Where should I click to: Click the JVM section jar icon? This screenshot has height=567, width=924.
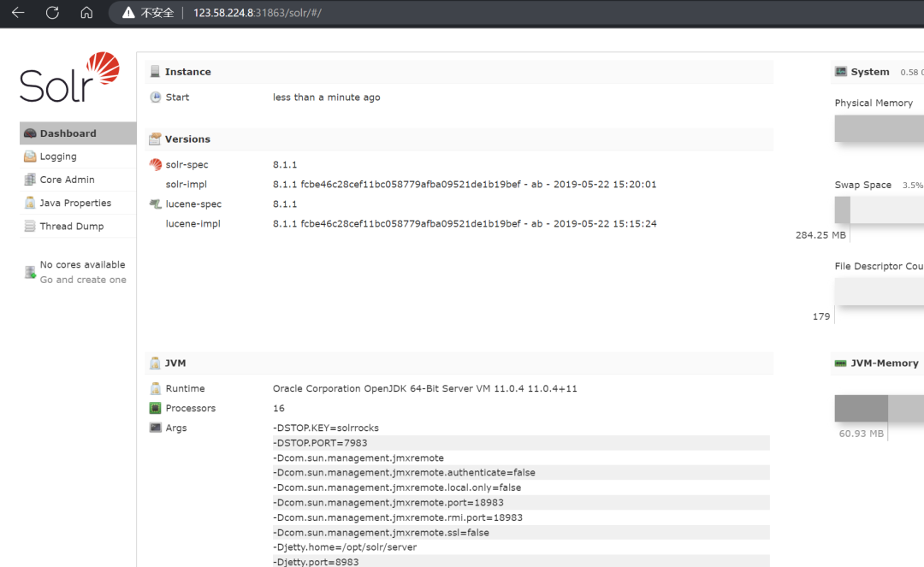[155, 363]
